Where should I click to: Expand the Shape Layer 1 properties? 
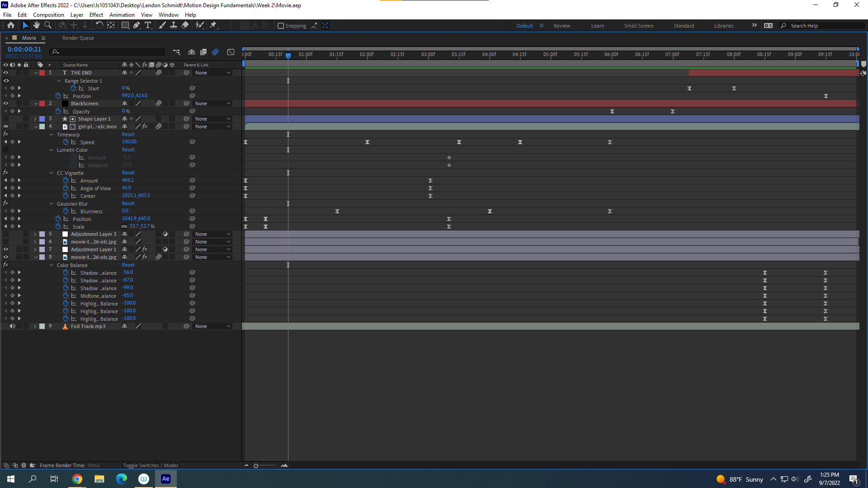[35, 119]
